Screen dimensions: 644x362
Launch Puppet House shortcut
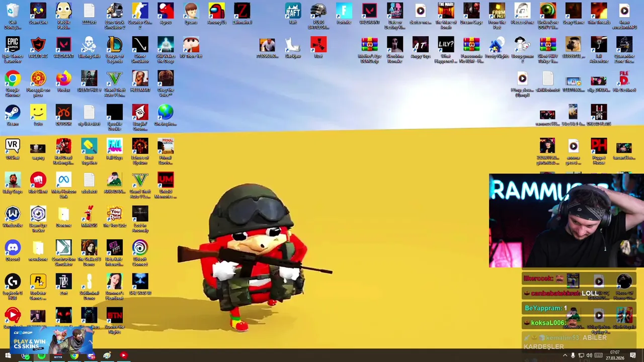point(599,151)
